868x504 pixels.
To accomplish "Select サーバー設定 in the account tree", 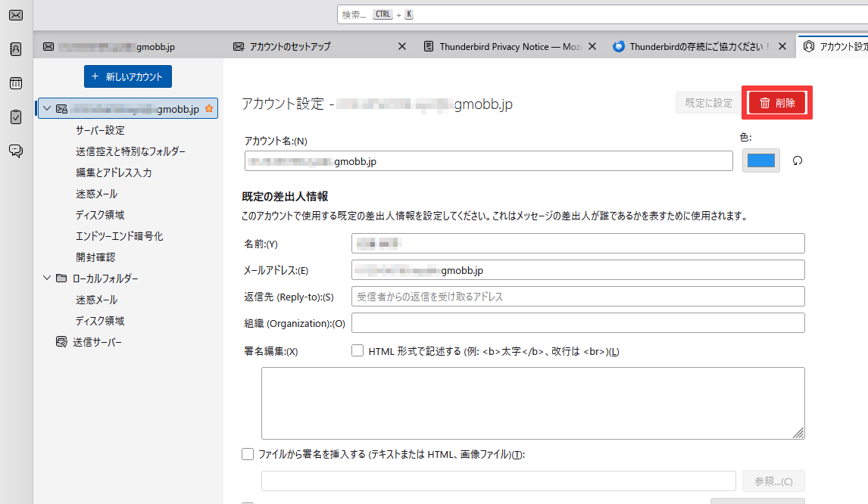I will pos(100,130).
